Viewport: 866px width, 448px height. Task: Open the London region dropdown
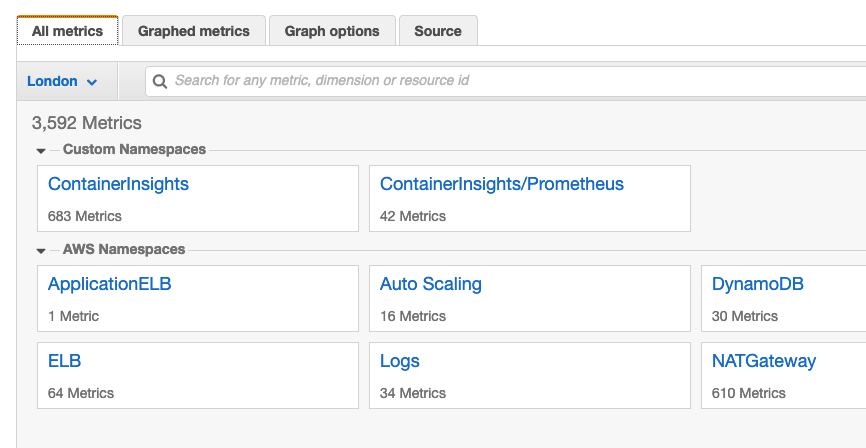[62, 81]
